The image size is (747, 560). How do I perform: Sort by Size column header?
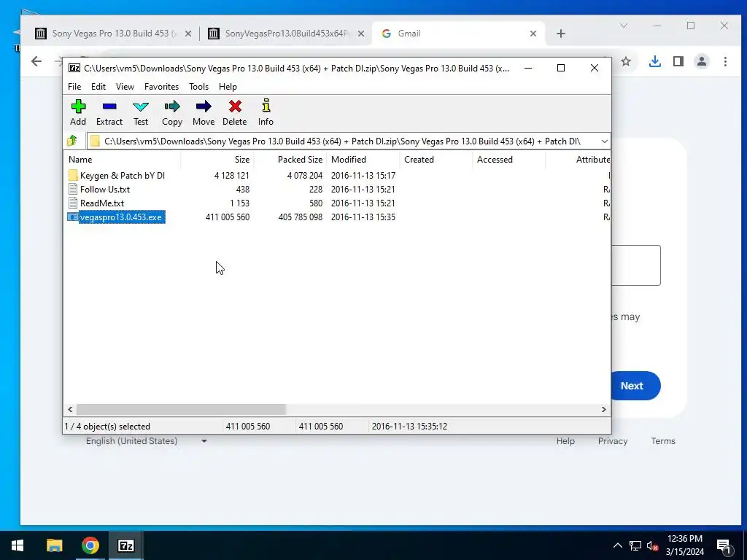[x=217, y=160]
